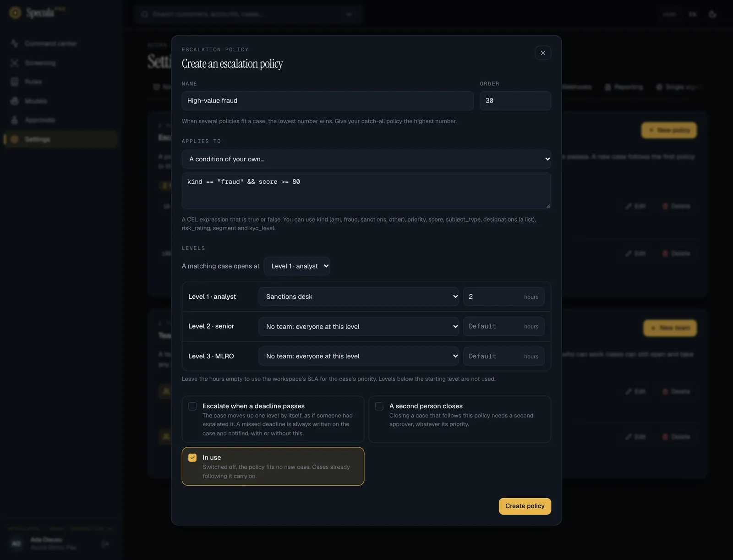Click the Name field containing High-value fraud
Screen dimensions: 733x560
click(328, 100)
